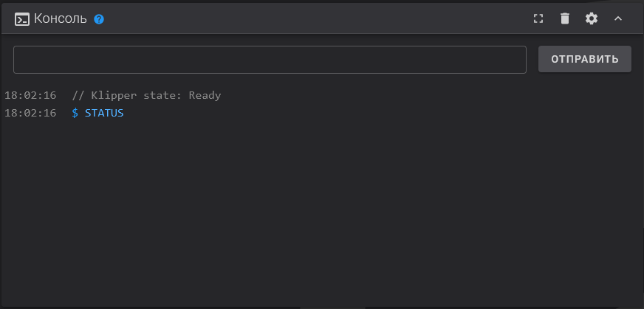Screen dimensions: 644x309
Task: Click the word Klipper in log
Action: pyautogui.click(x=114, y=96)
